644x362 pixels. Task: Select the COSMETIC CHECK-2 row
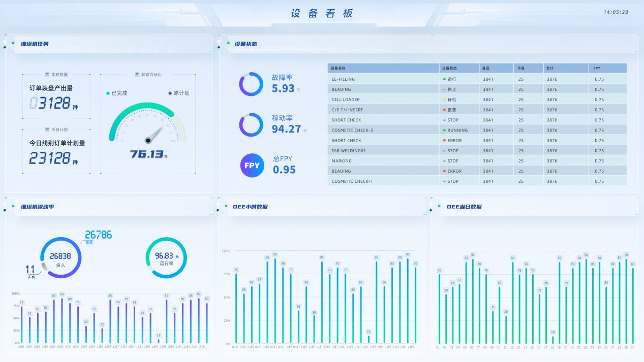click(477, 130)
